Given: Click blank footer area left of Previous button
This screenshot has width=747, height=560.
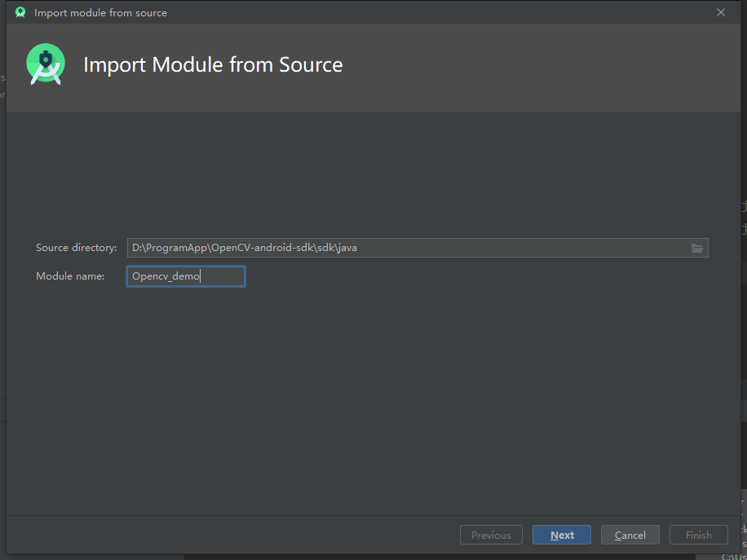Looking at the screenshot, I should 228,535.
